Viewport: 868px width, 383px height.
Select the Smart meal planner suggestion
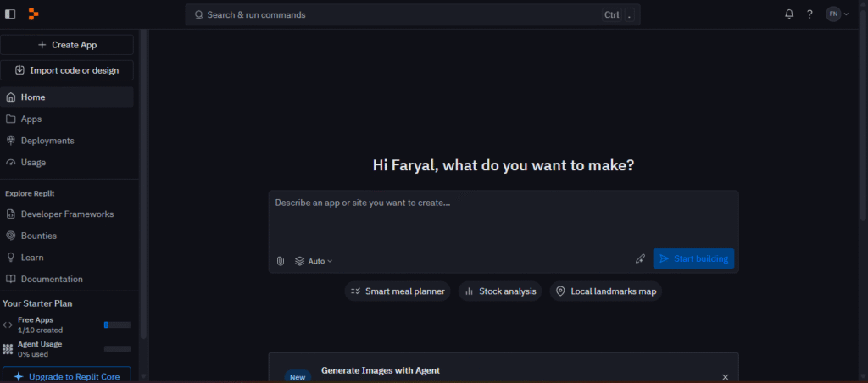(x=398, y=291)
